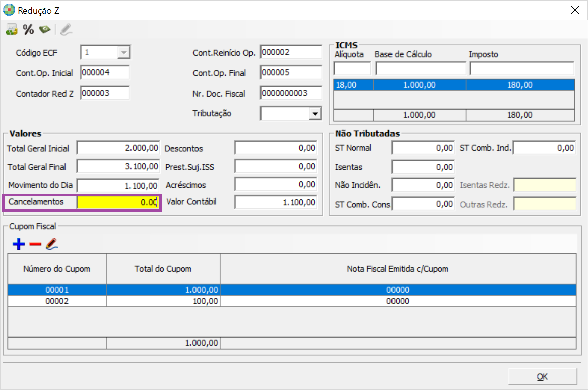The height and width of the screenshot is (390, 588).
Task: Click the Redução Z window app icon
Action: pos(9,10)
